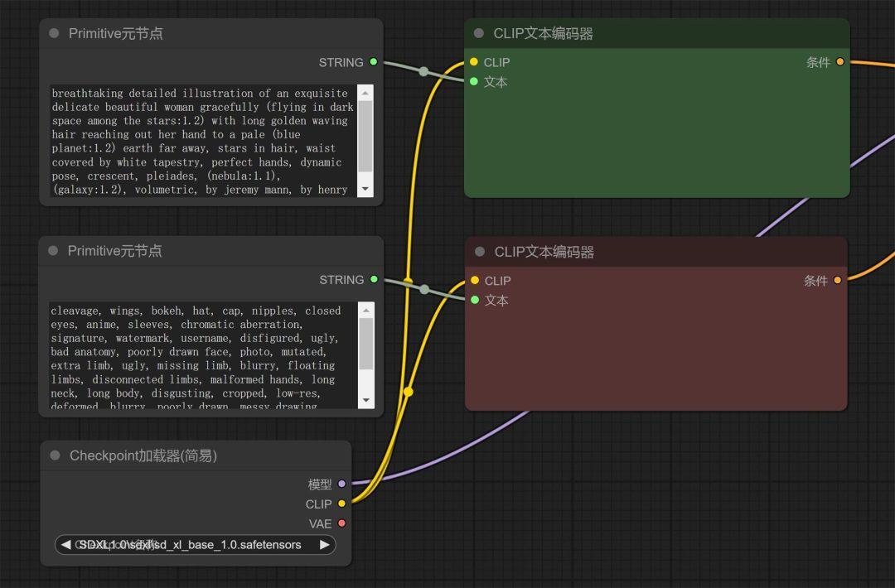
Task: Click the VAE output port on Checkpoint加载器
Action: (341, 523)
